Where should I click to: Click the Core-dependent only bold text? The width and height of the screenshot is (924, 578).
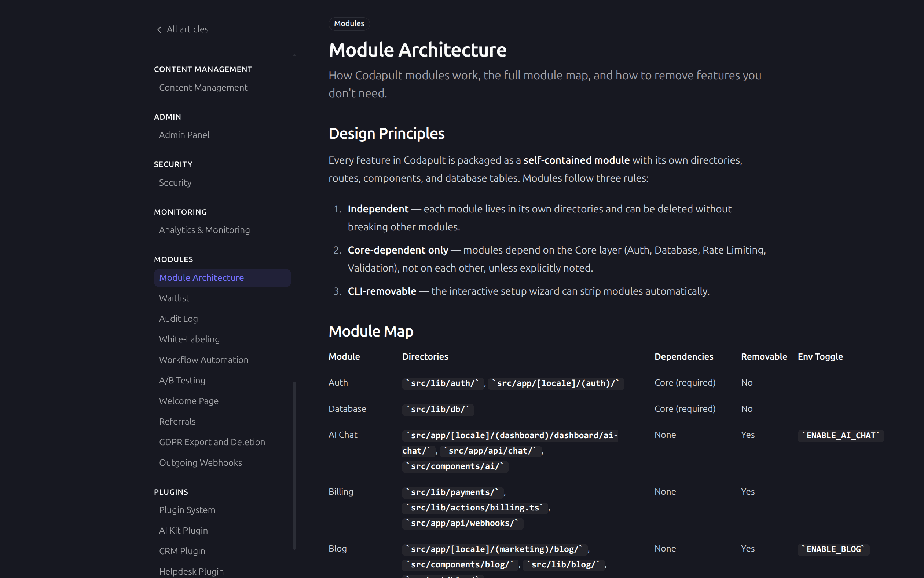398,250
